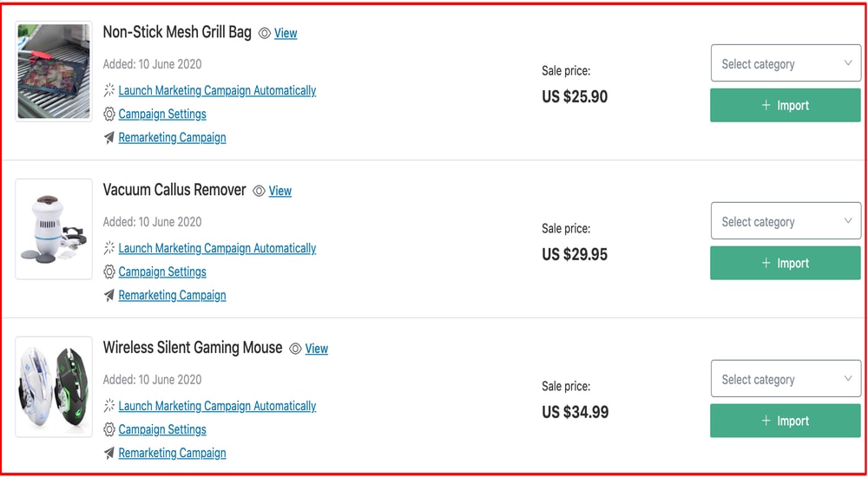Import the Vacuum Callus Remover product

pos(786,264)
